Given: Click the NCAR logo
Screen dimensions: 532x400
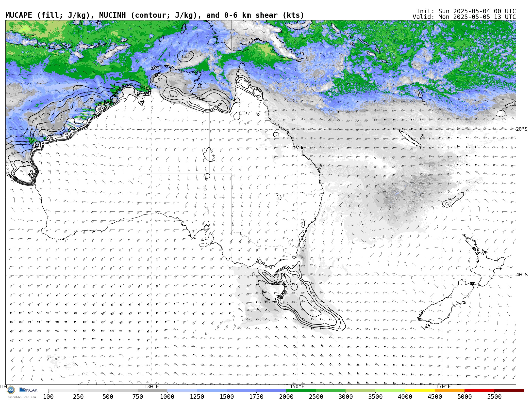Looking at the screenshot, I should pyautogui.click(x=28, y=390).
